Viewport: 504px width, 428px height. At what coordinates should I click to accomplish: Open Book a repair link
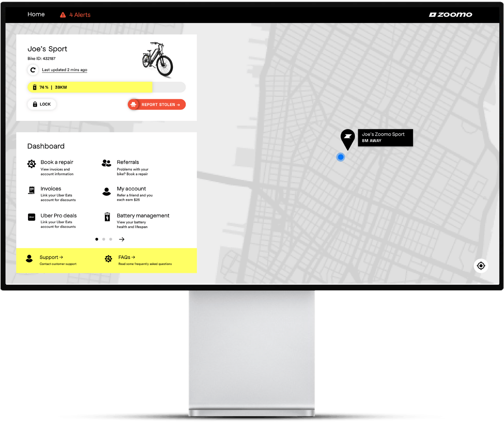pyautogui.click(x=57, y=162)
